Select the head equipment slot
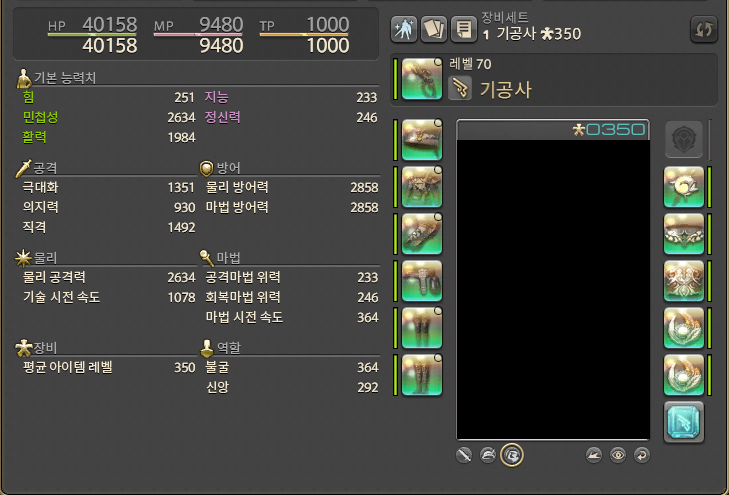The height and width of the screenshot is (495, 729). (422, 139)
